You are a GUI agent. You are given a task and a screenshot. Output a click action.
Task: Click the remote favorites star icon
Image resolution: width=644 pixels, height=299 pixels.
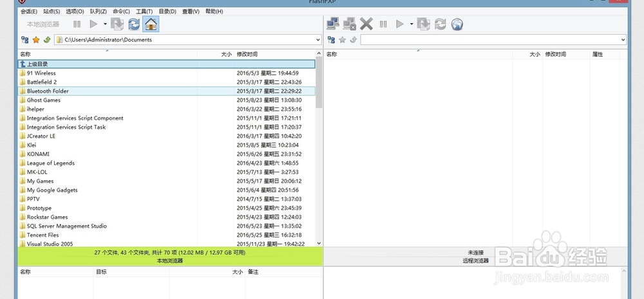click(x=342, y=40)
